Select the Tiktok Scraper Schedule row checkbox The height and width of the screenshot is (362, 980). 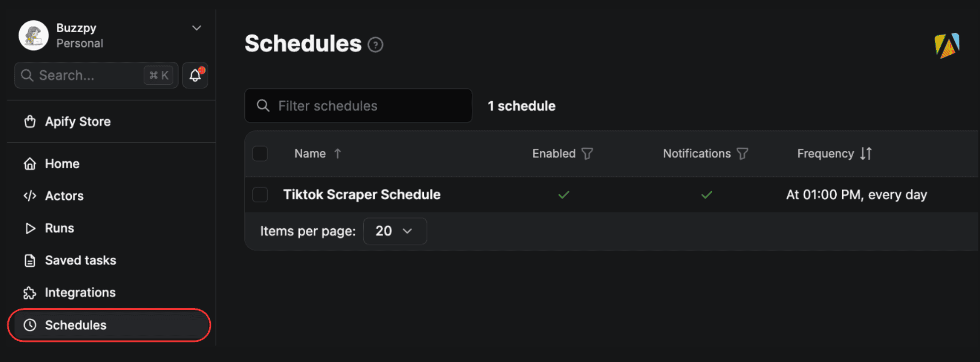tap(260, 195)
